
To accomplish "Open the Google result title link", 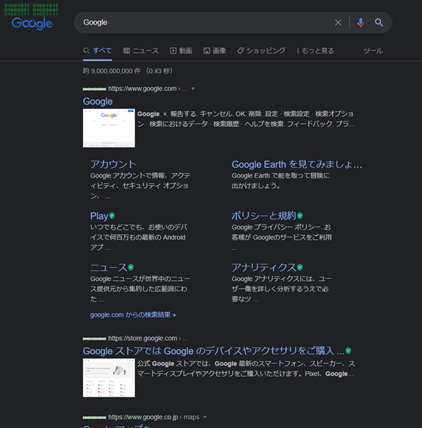I will [98, 101].
